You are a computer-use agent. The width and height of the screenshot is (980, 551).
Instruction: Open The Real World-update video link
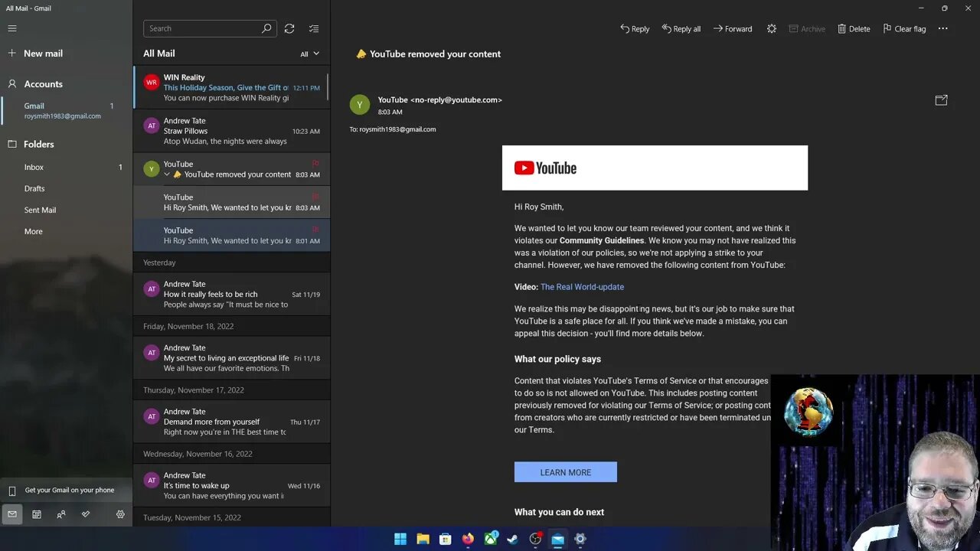tap(582, 287)
